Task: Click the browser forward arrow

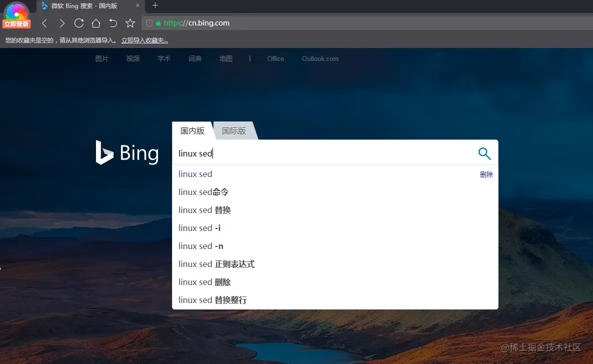Action: click(x=62, y=23)
